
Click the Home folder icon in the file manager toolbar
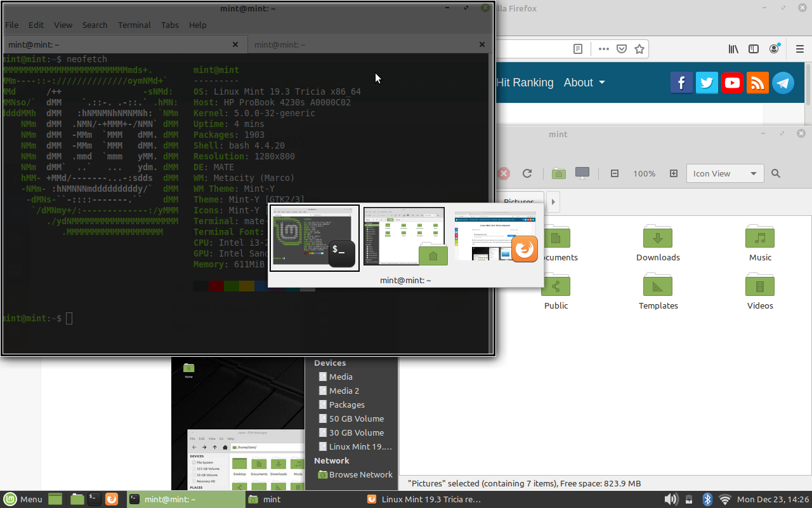[x=558, y=173]
